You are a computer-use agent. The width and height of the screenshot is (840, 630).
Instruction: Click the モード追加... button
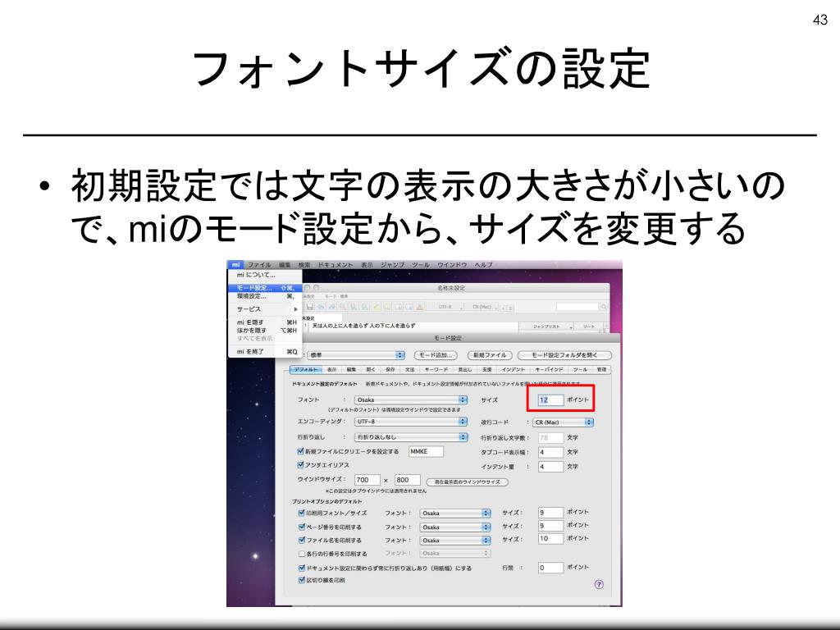coord(436,355)
